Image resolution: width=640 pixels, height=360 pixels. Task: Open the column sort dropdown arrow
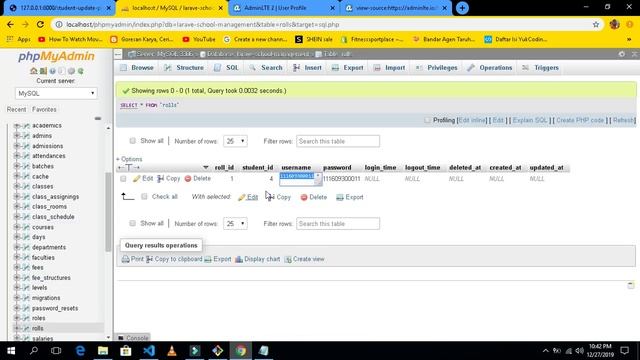point(206,168)
